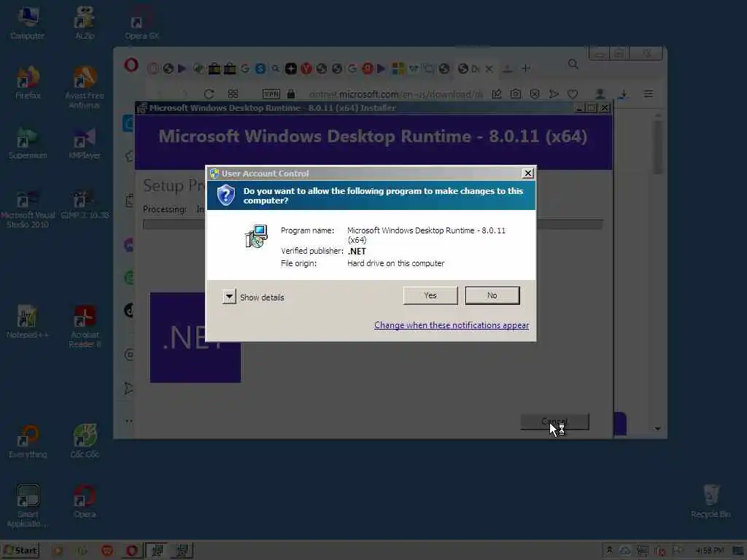Image resolution: width=747 pixels, height=560 pixels.
Task: Open Avast Free Antivirus shortcut
Action: click(x=85, y=87)
